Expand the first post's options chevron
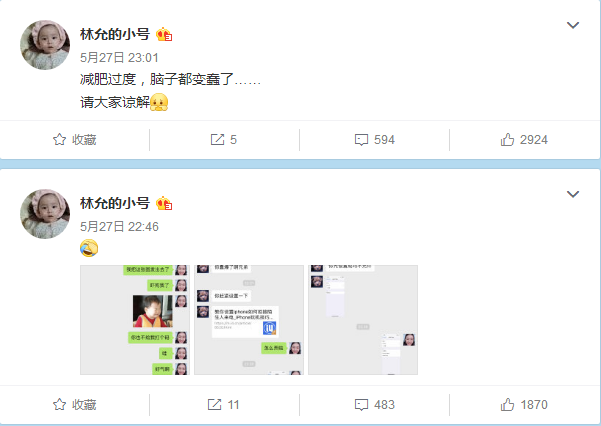 coord(573,25)
